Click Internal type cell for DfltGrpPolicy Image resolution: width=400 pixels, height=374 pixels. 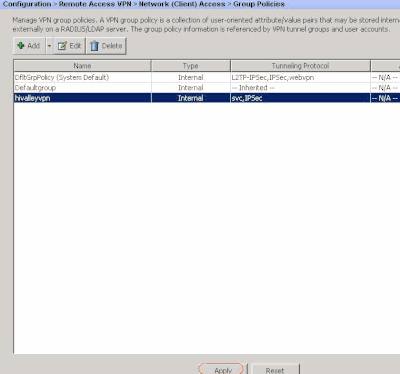coord(191,77)
